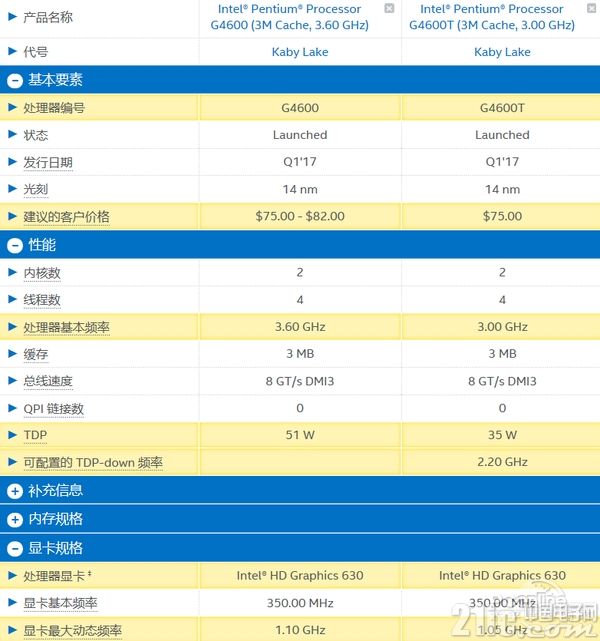Click the arrow beside 内核数
The image size is (600, 641).
click(x=12, y=272)
